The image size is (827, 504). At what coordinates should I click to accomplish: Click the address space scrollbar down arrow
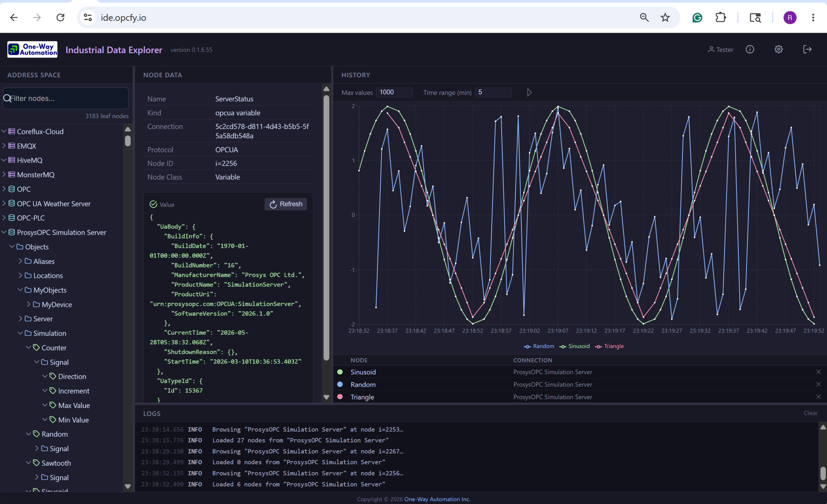[128, 486]
